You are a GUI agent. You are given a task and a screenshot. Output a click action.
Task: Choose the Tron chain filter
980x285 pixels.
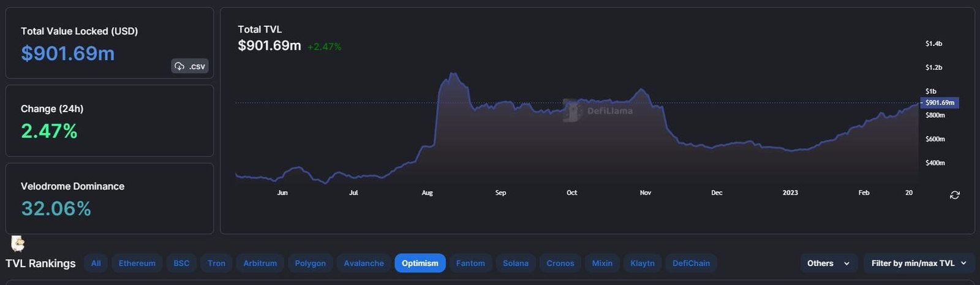pos(216,263)
